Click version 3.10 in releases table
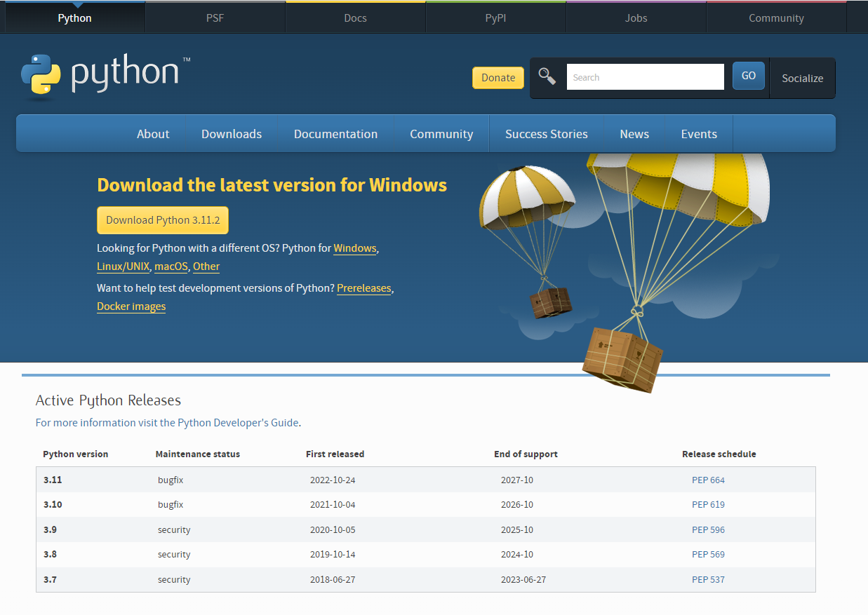868x615 pixels. [53, 505]
